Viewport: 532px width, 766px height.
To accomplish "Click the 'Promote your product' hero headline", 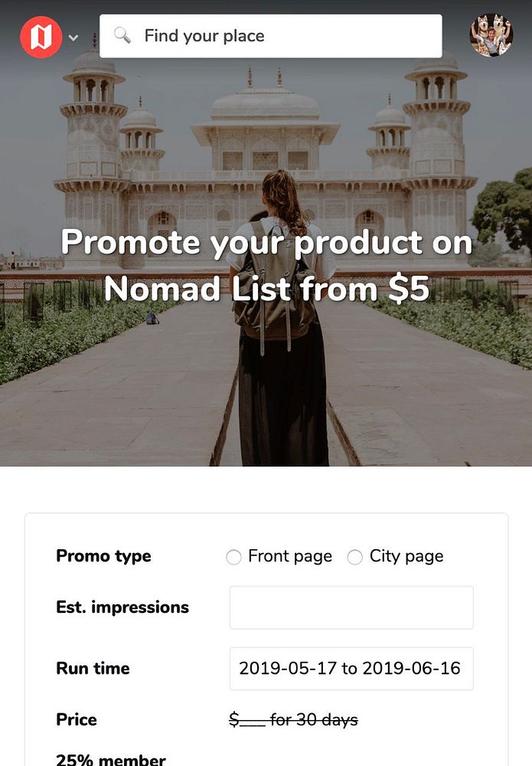I will click(266, 265).
